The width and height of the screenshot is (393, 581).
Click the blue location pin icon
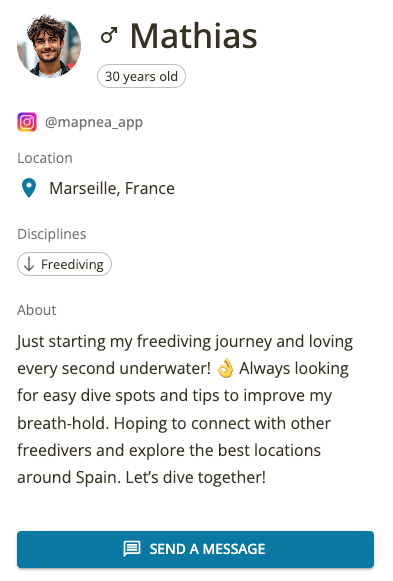[x=29, y=188]
